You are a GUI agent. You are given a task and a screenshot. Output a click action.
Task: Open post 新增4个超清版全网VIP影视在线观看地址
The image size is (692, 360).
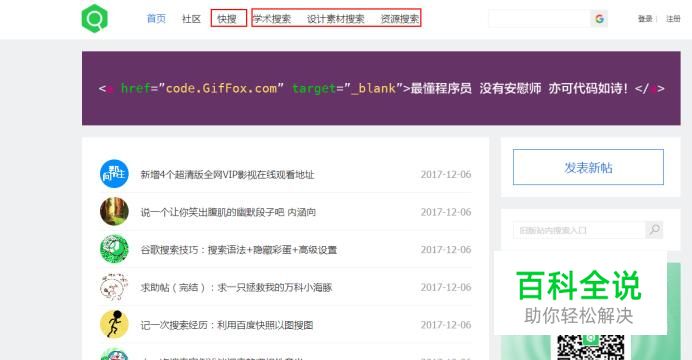point(227,174)
